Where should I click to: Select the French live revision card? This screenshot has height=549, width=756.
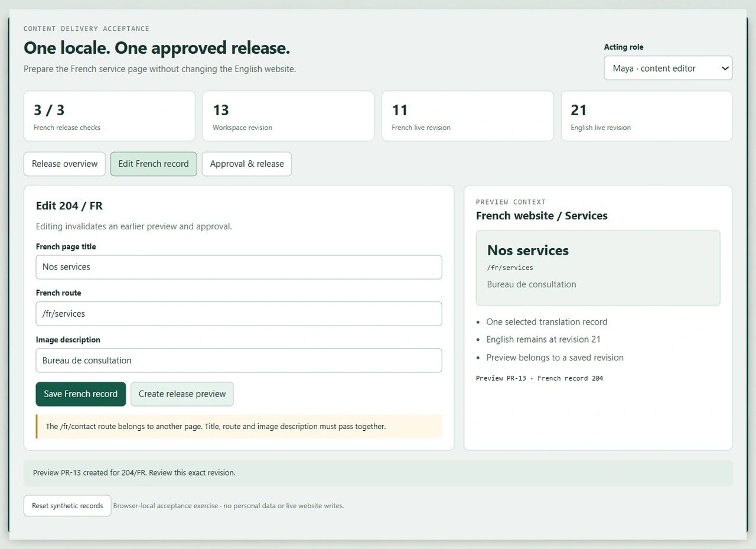coord(468,116)
